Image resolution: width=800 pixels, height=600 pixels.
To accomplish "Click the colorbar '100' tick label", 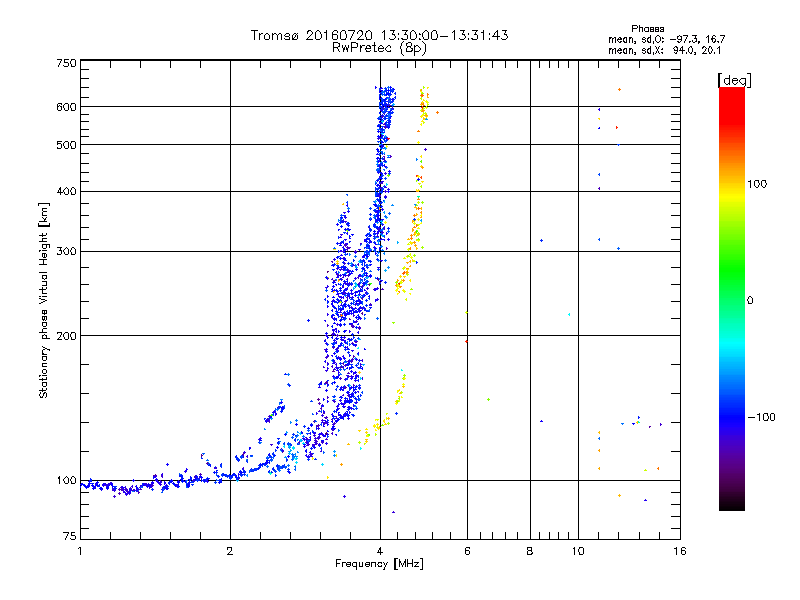I will pyautogui.click(x=757, y=184).
